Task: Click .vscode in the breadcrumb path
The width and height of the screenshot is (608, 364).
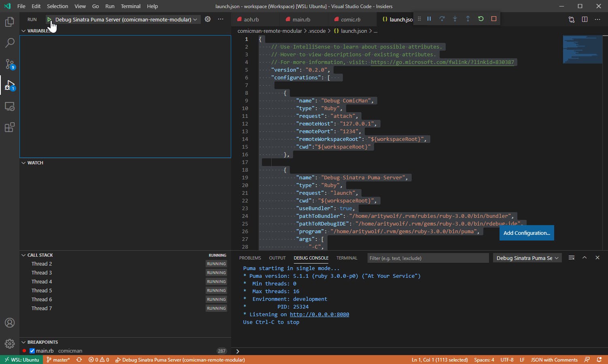Action: click(x=317, y=31)
